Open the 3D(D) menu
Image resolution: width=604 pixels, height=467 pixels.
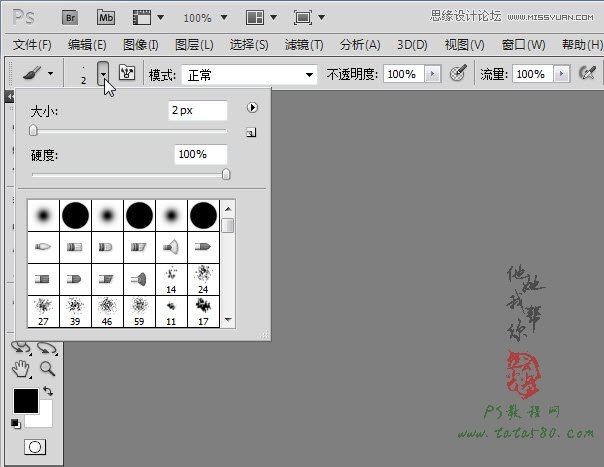[x=412, y=45]
